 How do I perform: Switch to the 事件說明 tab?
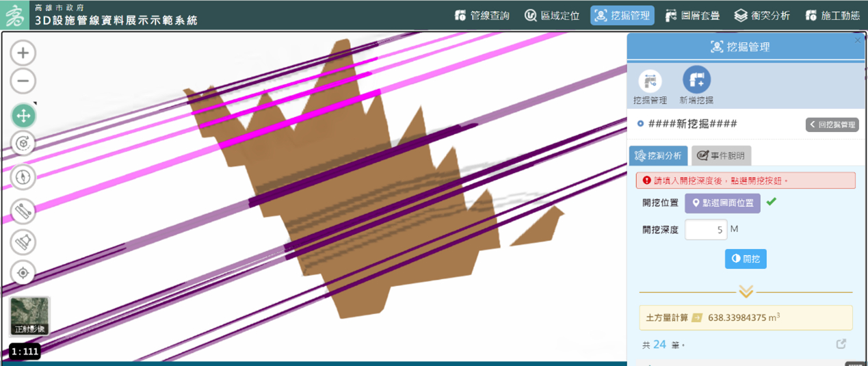pos(721,156)
